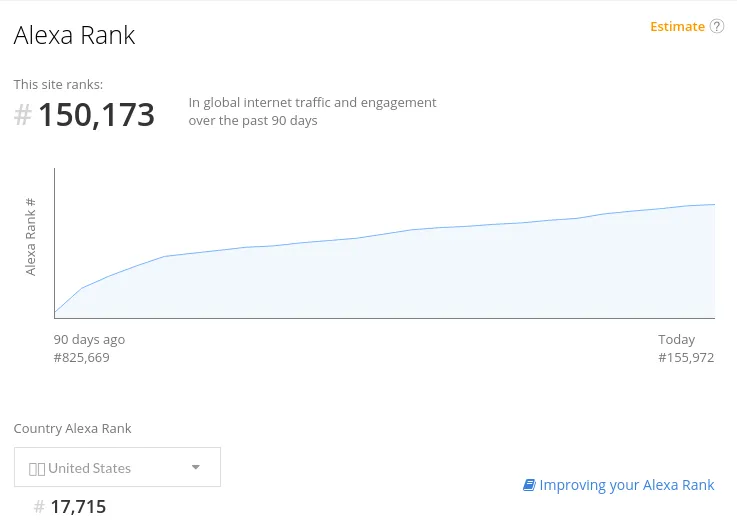Click the Alexa Rank heading
This screenshot has width=737, height=530.
74,35
